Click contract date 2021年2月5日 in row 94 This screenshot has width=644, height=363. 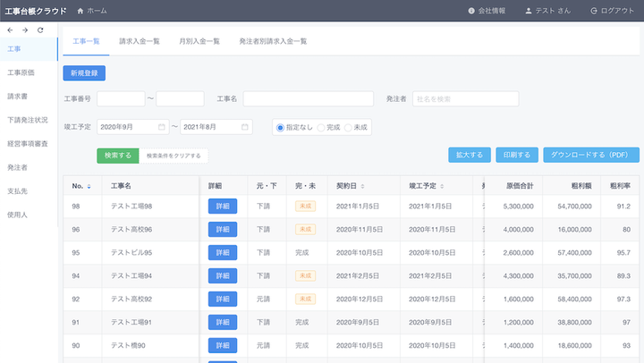tap(357, 276)
